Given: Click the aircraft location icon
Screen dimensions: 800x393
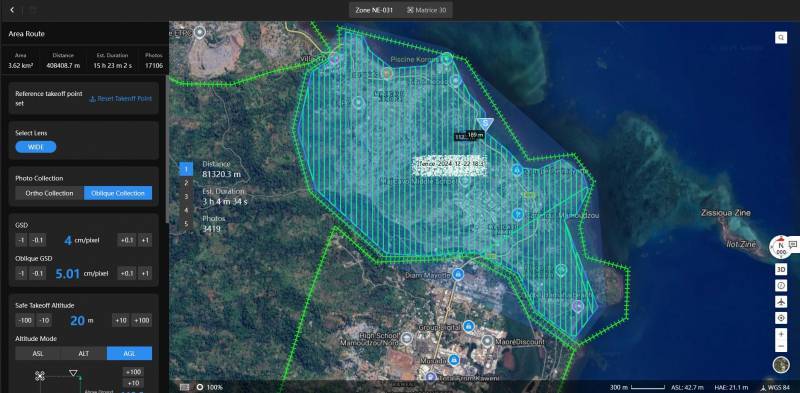Looking at the screenshot, I should coord(781,302).
